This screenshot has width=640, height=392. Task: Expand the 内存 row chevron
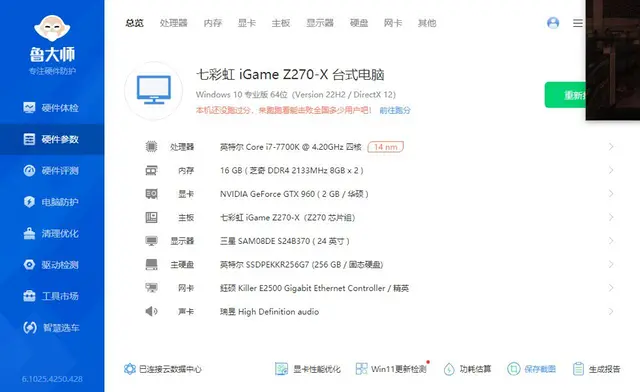click(611, 170)
